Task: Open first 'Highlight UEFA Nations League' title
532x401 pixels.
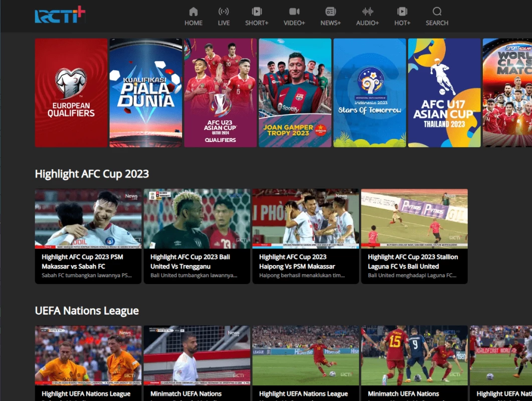Action: [x=86, y=394]
